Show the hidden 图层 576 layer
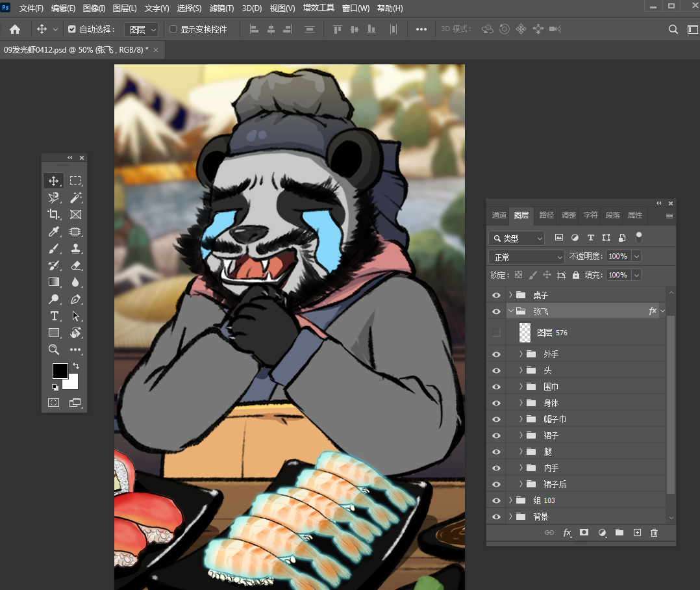Image resolution: width=700 pixels, height=590 pixels. coord(496,333)
